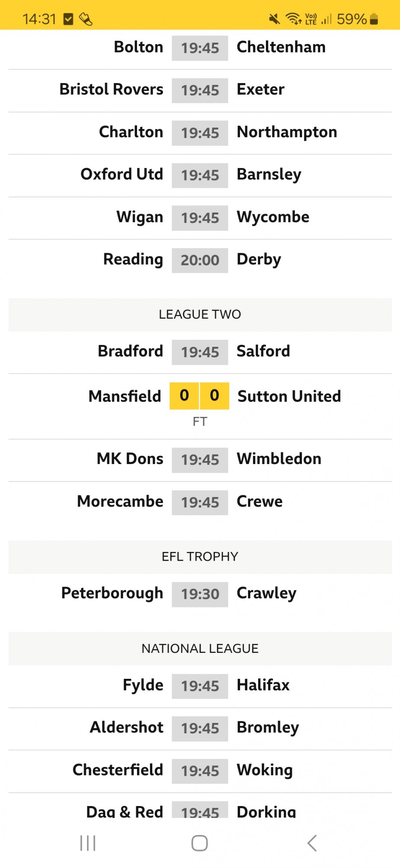Viewport: 400px width, 868px height.
Task: Tap the Android back navigation icon
Action: [312, 843]
